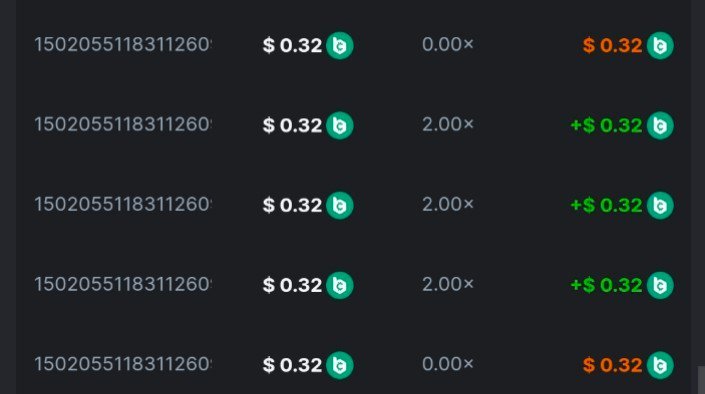This screenshot has height=394, width=705.
Task: Select the 0.00× multiplier in the first row
Action: (448, 45)
